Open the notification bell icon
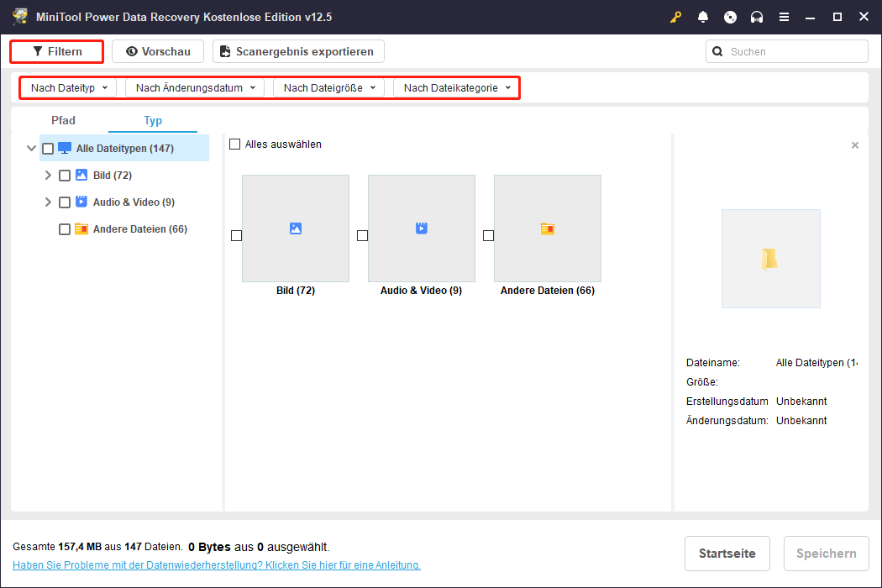882x588 pixels. [702, 17]
